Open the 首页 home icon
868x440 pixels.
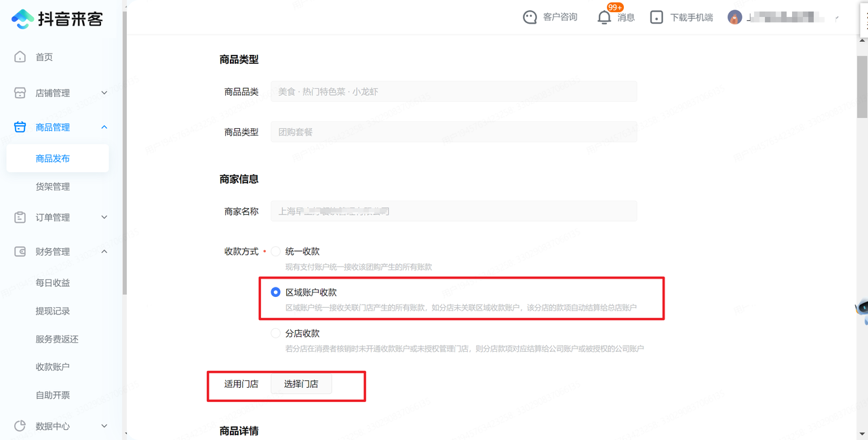point(20,57)
